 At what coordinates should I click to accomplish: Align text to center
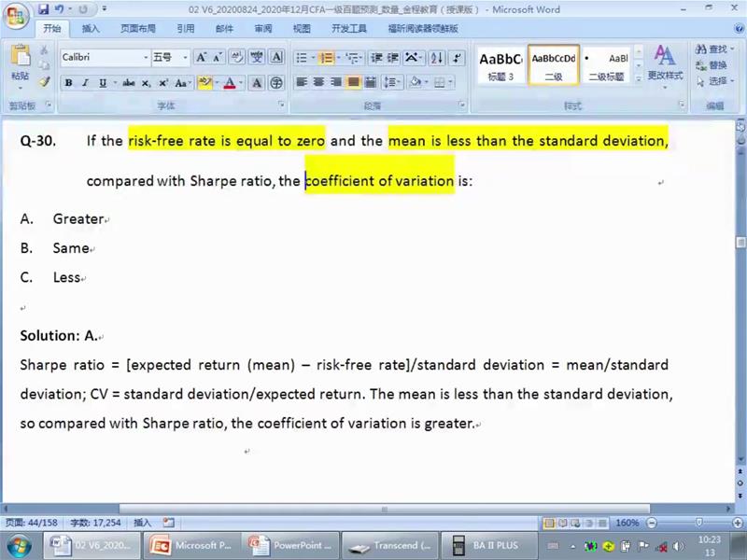point(318,83)
